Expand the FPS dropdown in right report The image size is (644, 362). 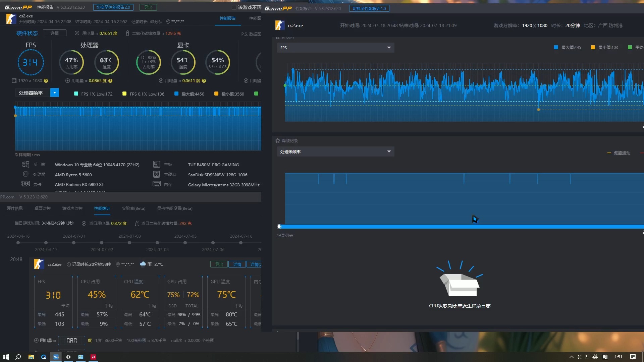[389, 48]
